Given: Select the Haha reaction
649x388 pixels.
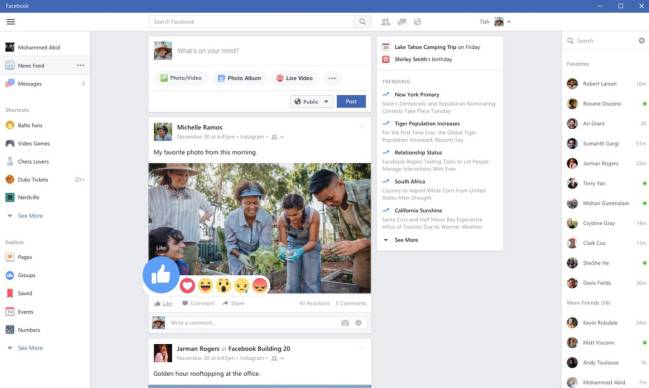Looking at the screenshot, I should point(205,285).
